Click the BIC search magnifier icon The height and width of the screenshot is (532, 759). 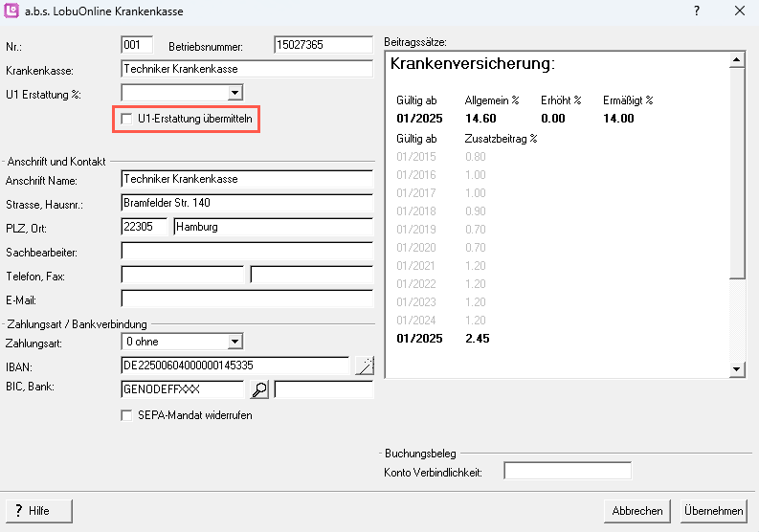[258, 389]
